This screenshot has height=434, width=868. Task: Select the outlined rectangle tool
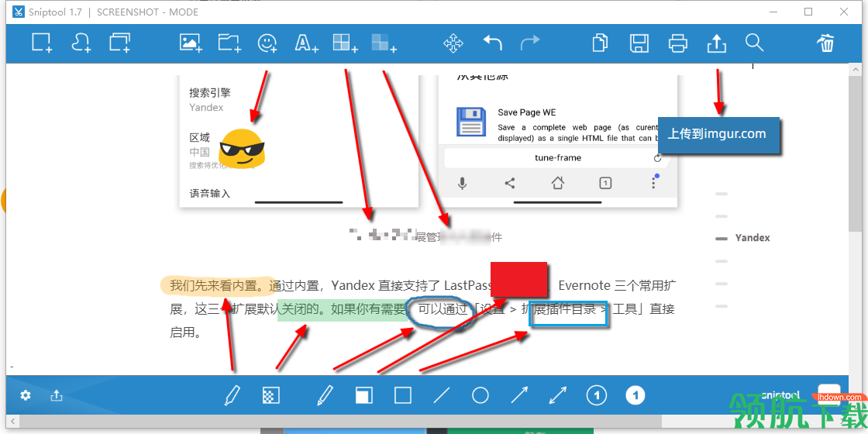tap(403, 395)
